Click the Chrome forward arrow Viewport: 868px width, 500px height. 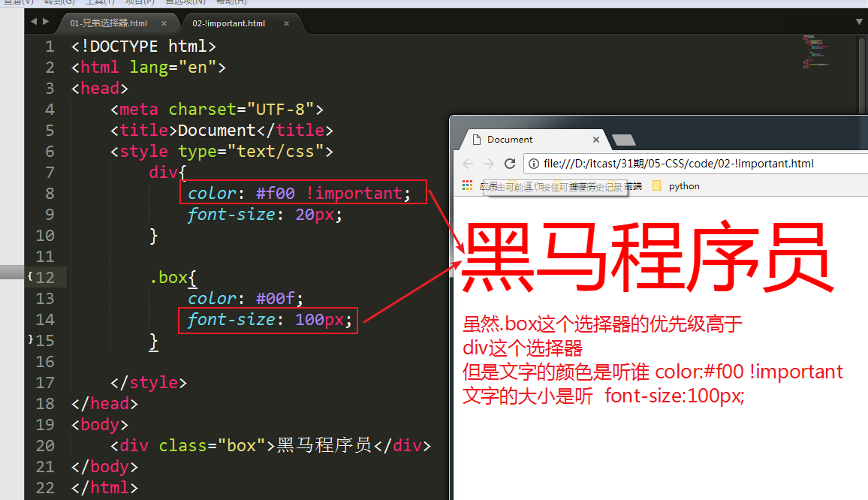coord(488,164)
